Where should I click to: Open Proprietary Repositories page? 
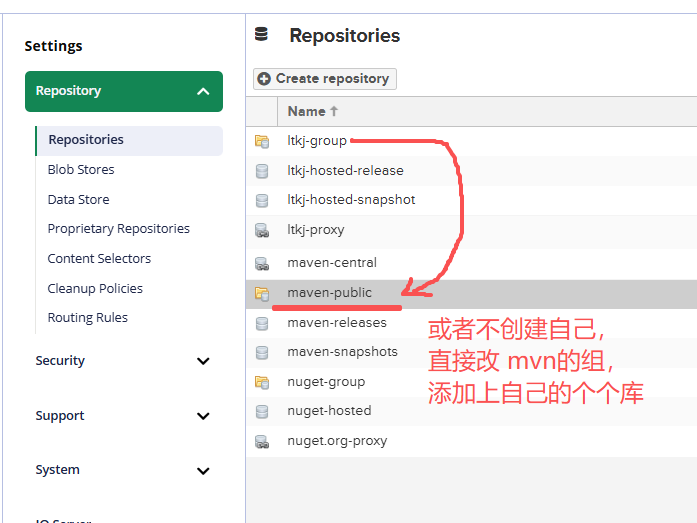(x=119, y=228)
